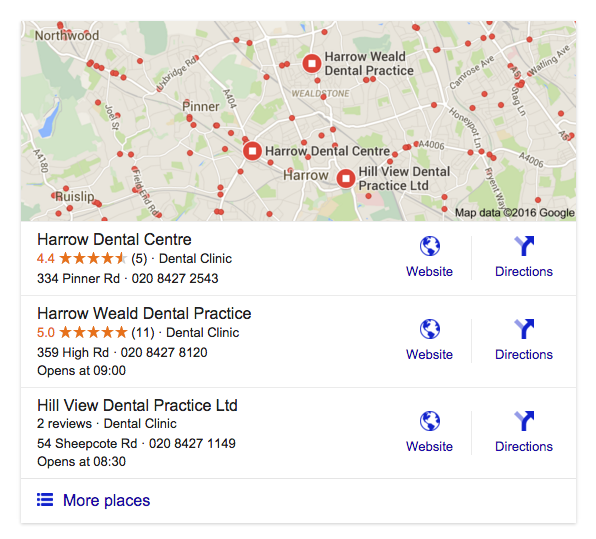Click the Pinner label on the map

(x=201, y=106)
